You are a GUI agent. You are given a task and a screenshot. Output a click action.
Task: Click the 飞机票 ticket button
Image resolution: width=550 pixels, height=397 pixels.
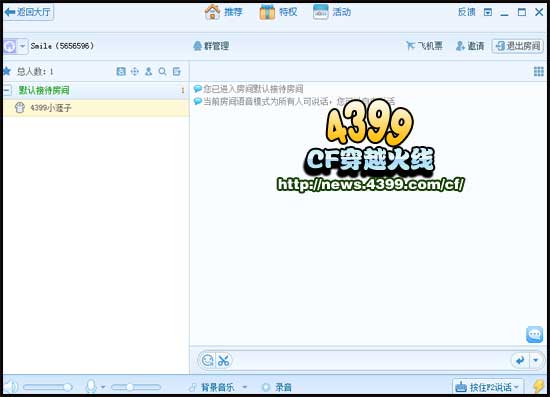point(424,46)
